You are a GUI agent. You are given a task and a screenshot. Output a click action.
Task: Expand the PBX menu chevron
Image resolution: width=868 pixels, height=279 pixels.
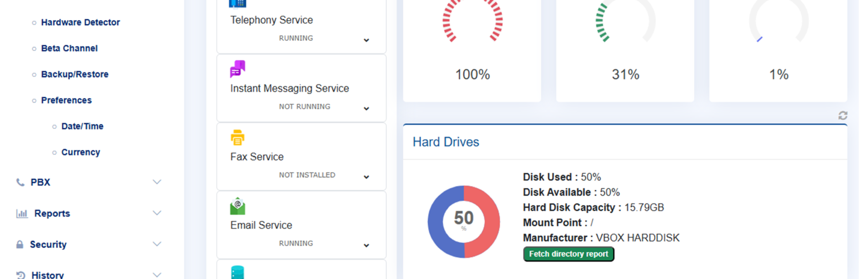[x=157, y=182]
